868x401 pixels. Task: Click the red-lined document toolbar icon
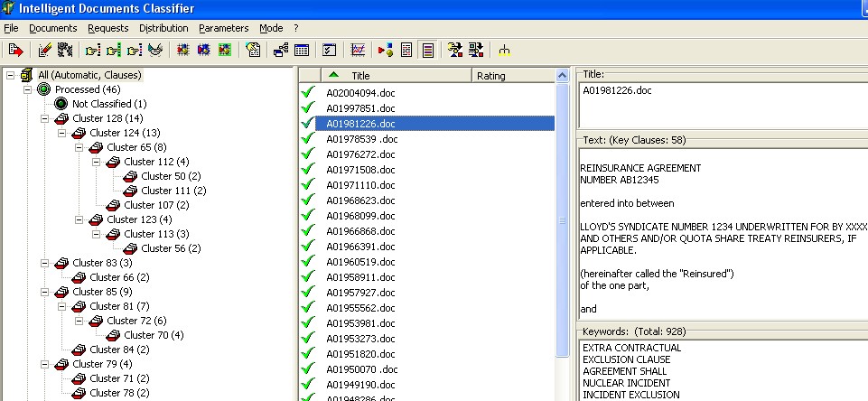406,51
